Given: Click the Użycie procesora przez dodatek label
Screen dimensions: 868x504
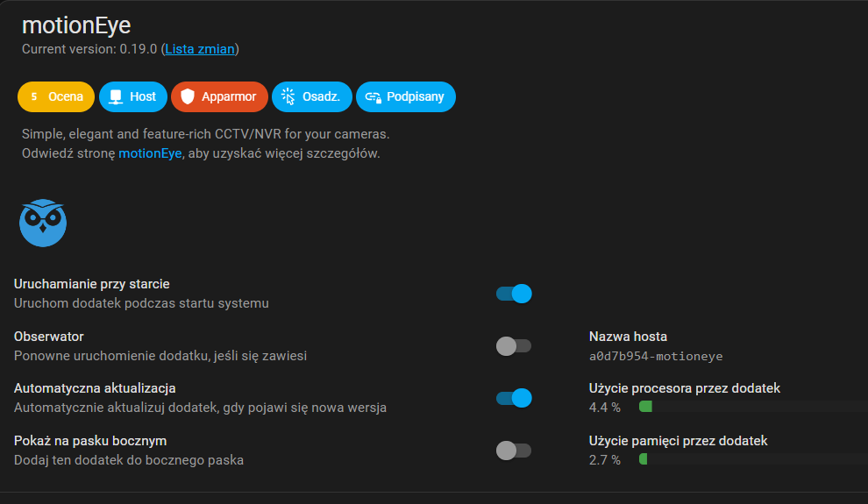Looking at the screenshot, I should pos(684,388).
